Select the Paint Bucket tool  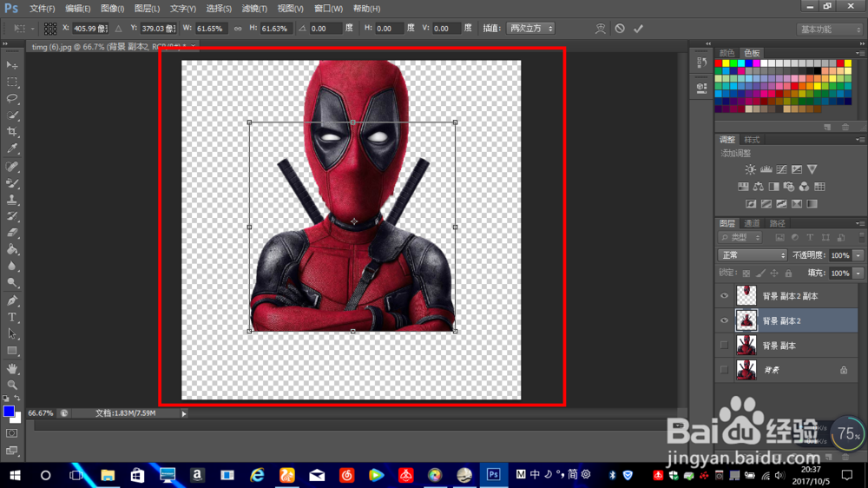coord(11,250)
